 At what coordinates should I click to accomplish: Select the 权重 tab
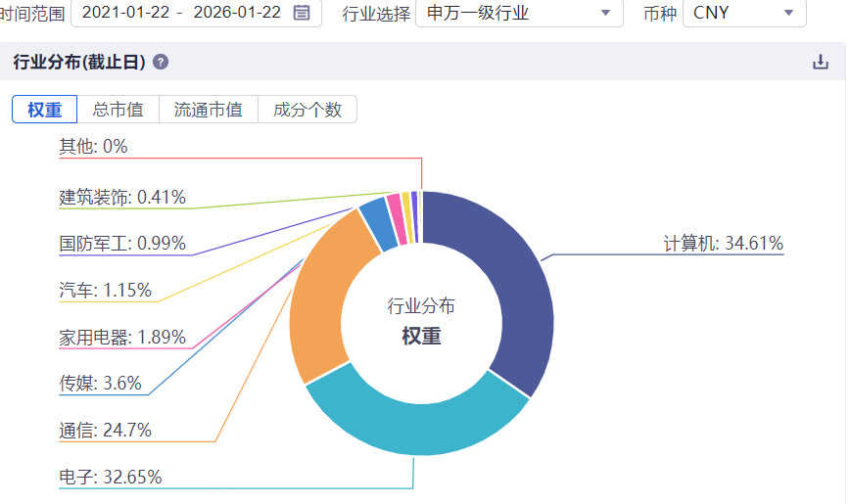(44, 110)
